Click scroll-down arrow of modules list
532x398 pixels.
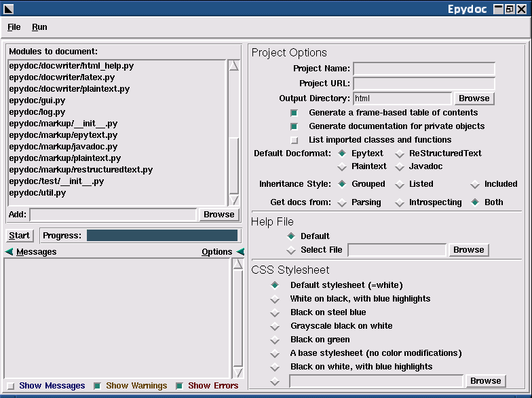click(x=234, y=200)
